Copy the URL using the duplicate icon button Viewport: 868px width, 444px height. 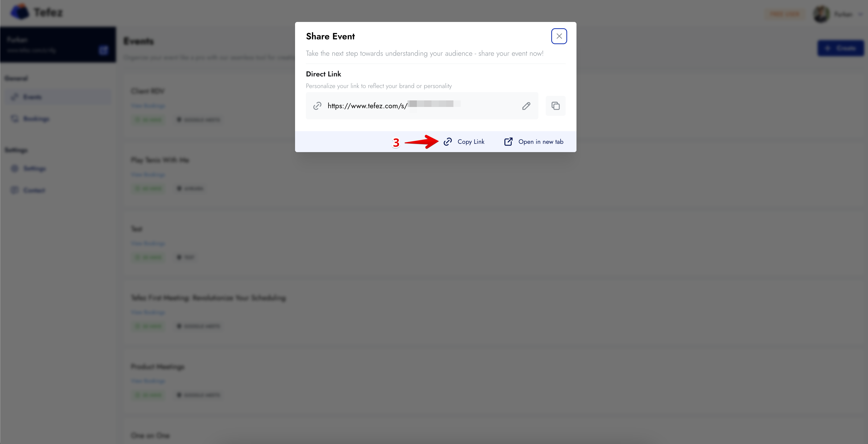point(555,106)
